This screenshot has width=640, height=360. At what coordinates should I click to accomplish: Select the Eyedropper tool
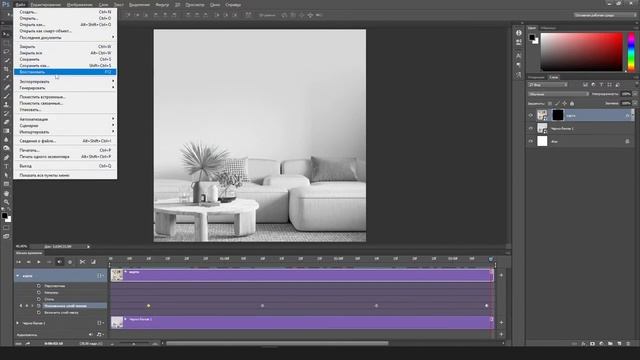[x=6, y=78]
